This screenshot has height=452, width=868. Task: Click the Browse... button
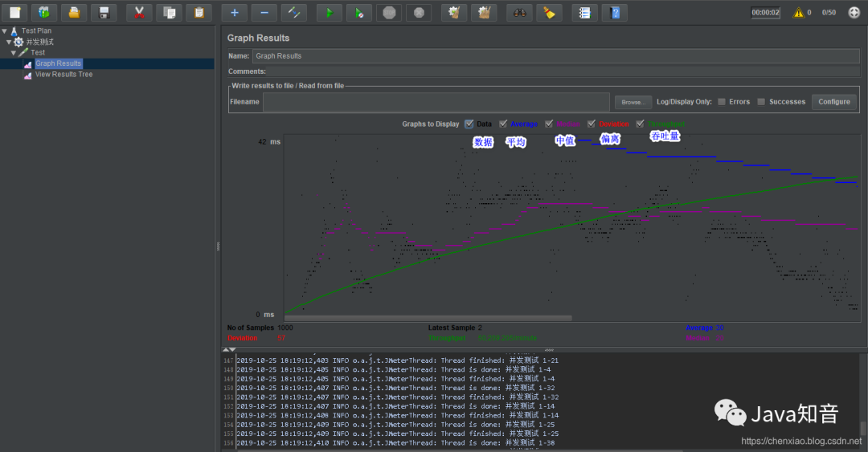click(x=633, y=102)
